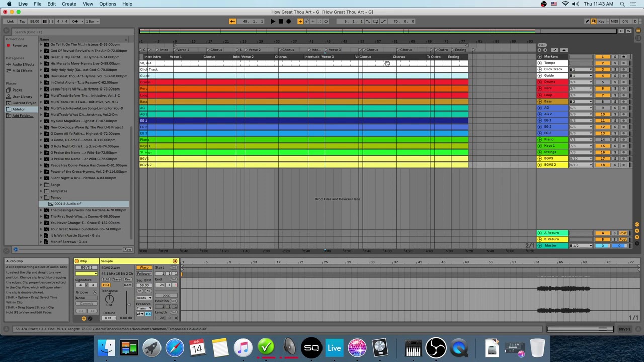Show the Sample box via round orange icon
The image size is (644, 362).
pos(84,319)
